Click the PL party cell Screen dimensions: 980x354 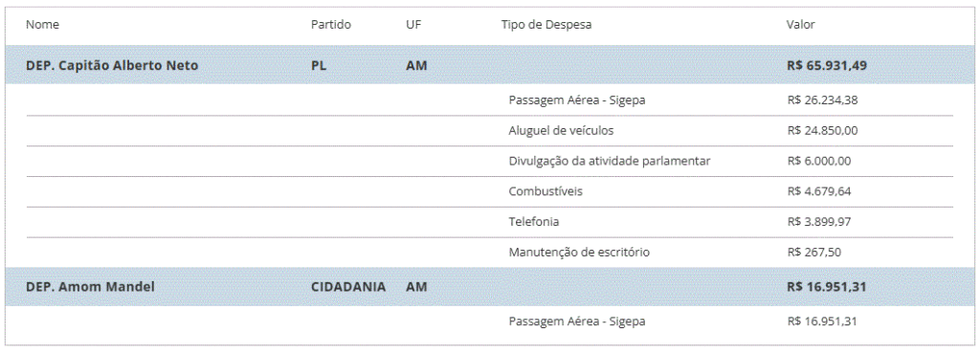[x=319, y=65]
